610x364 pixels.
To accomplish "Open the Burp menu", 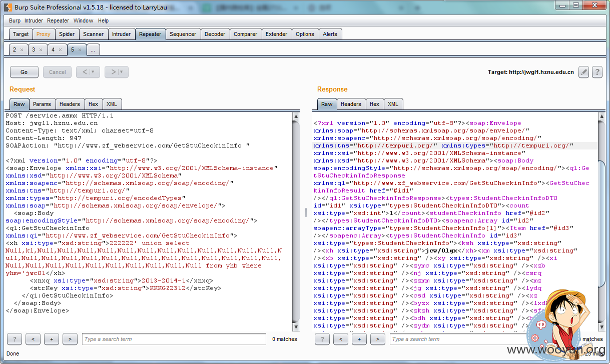I will tap(15, 20).
